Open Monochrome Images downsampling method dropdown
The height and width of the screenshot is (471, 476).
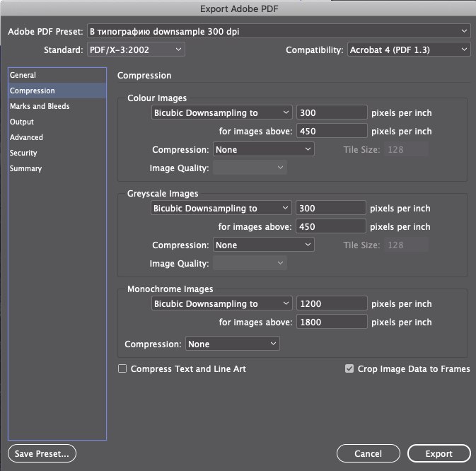221,303
